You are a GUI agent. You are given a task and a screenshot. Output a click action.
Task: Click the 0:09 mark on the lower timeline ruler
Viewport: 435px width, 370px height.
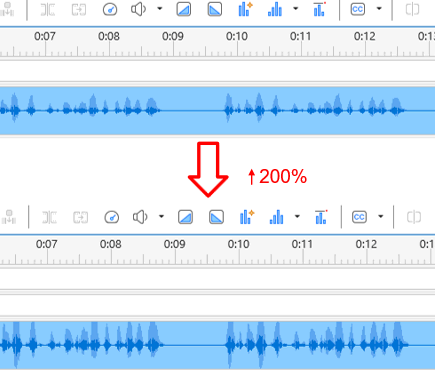click(175, 244)
